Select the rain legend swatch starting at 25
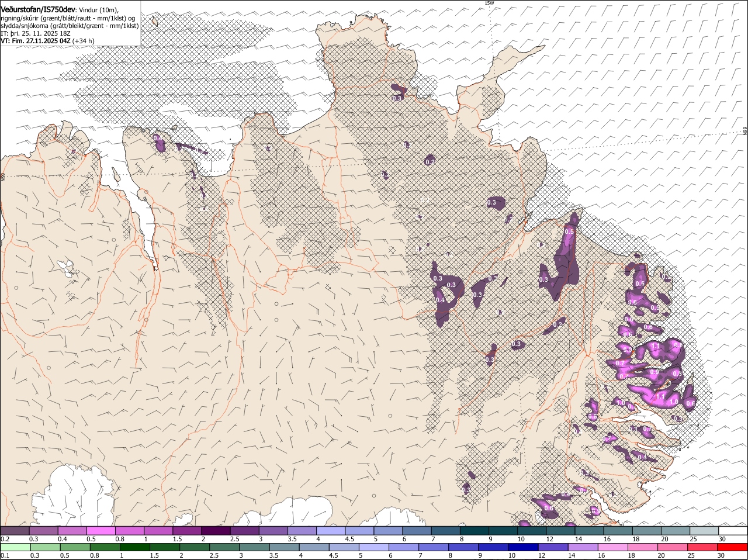Image resolution: width=748 pixels, height=560 pixels. pos(702,547)
